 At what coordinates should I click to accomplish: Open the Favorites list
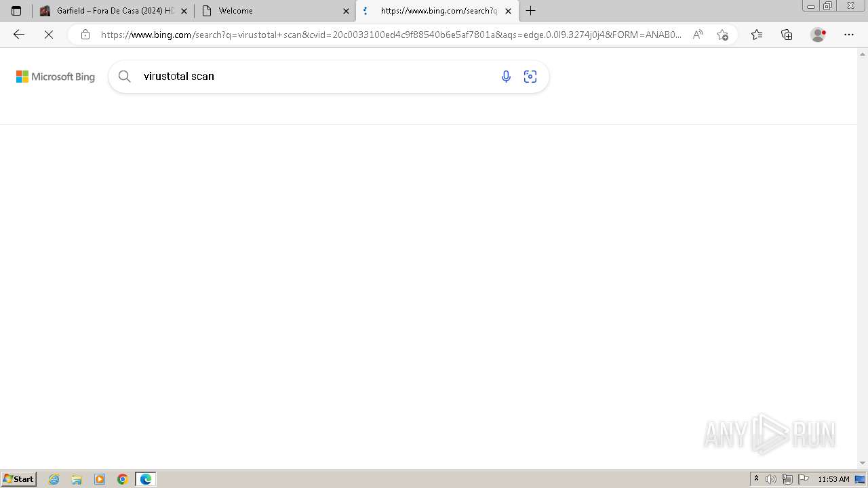pos(757,35)
